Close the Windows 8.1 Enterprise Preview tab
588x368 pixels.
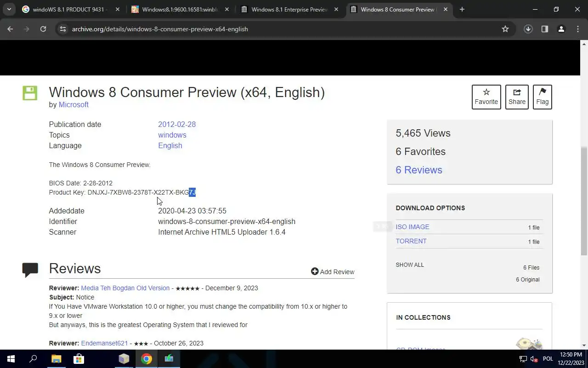pyautogui.click(x=336, y=9)
